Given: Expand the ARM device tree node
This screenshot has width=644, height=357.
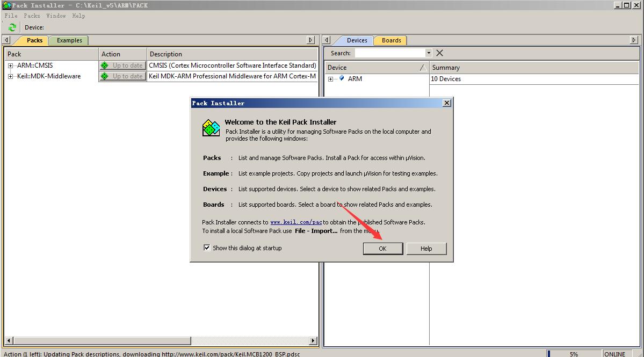Looking at the screenshot, I should click(x=331, y=79).
